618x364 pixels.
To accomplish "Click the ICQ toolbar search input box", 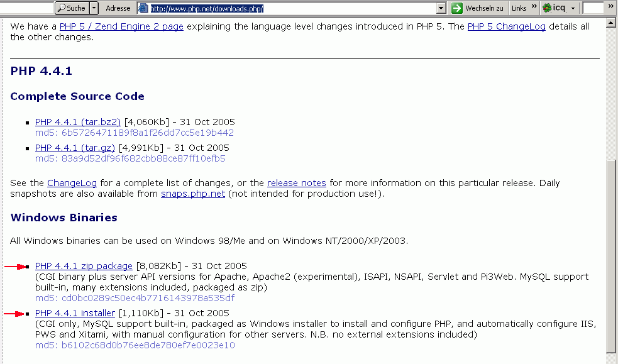I will (593, 8).
